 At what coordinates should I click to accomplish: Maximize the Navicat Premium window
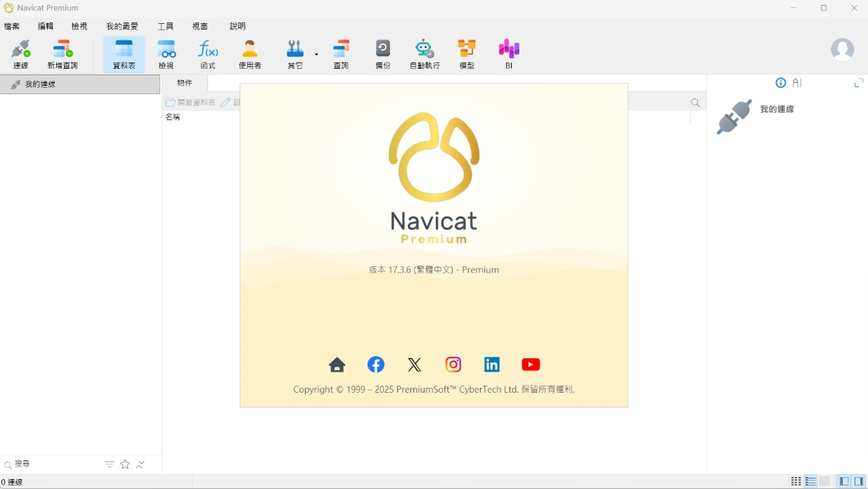(824, 8)
